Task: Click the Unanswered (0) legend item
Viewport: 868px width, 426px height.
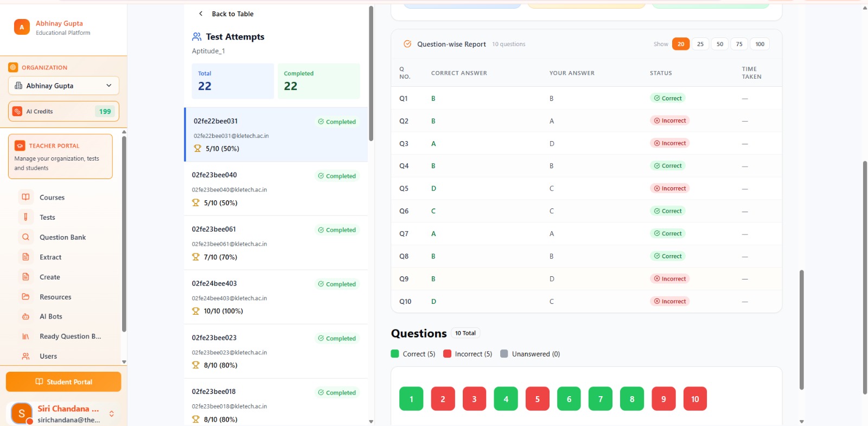Action: (x=530, y=354)
